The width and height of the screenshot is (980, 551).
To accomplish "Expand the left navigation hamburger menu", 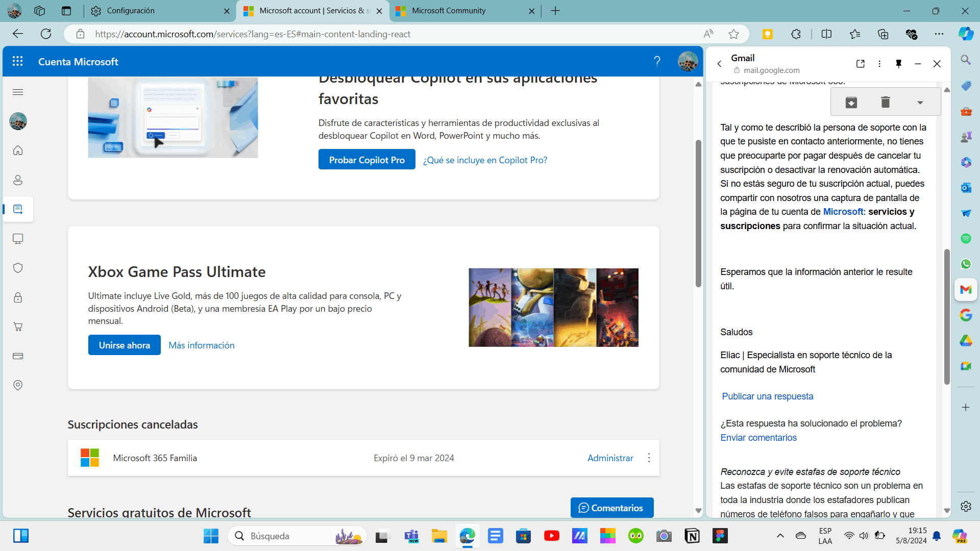I will coord(18,92).
